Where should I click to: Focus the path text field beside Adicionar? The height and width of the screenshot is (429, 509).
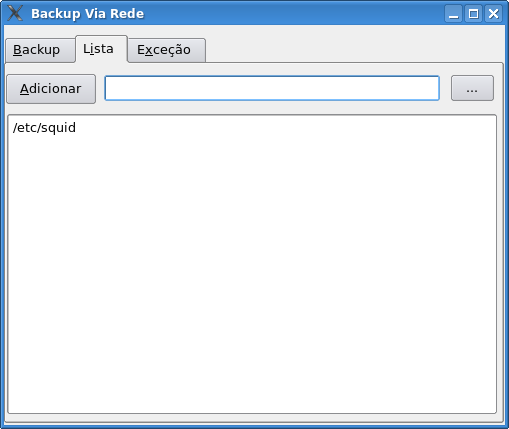(272, 88)
